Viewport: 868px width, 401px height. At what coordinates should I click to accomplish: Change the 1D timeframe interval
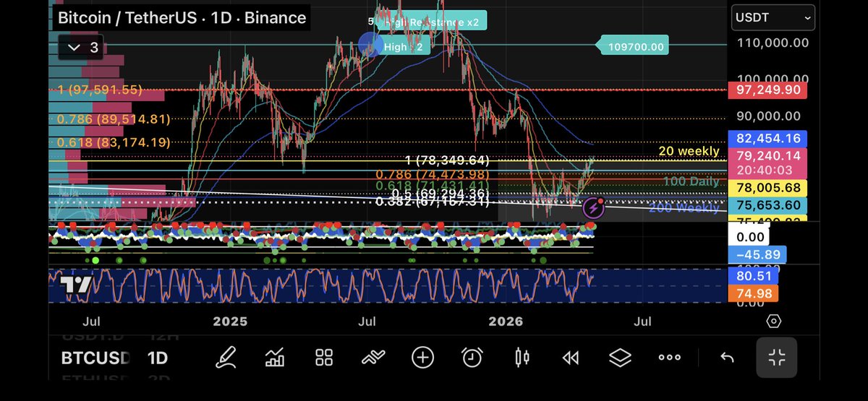click(157, 358)
